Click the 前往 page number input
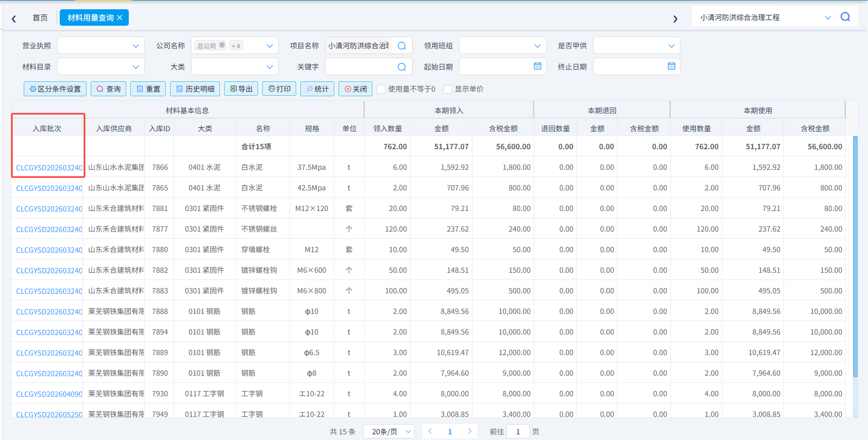 [x=518, y=431]
